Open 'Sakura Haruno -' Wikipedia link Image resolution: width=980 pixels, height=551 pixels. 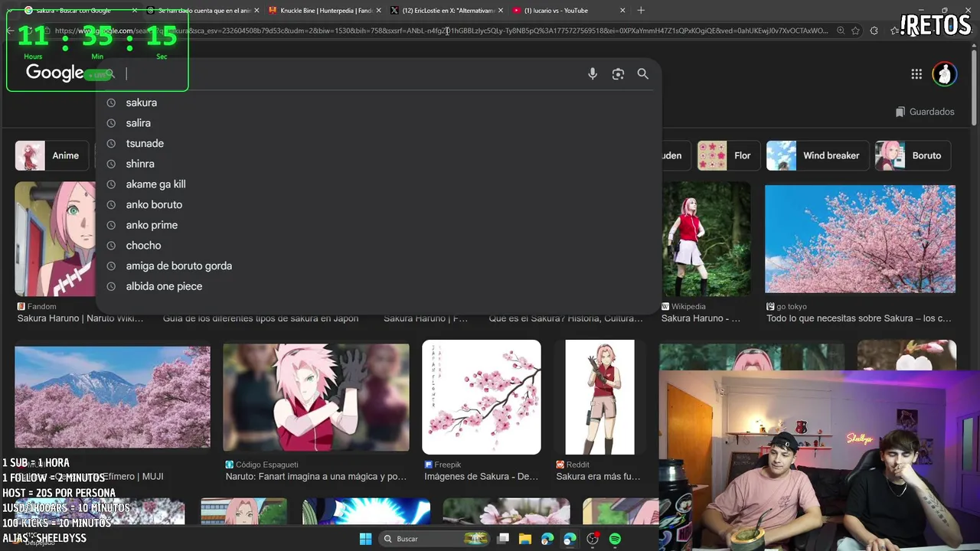coord(701,318)
